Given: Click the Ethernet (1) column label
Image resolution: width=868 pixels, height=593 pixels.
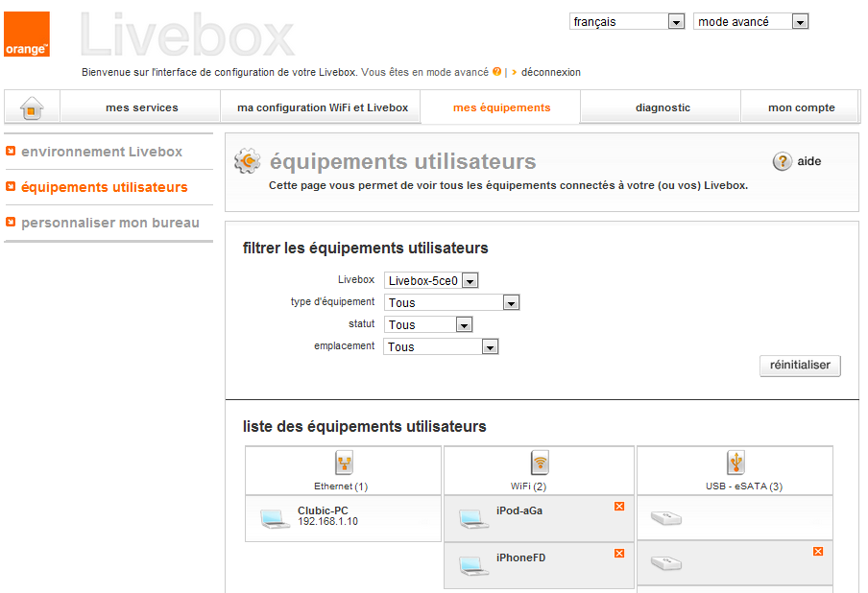Looking at the screenshot, I should click(341, 486).
